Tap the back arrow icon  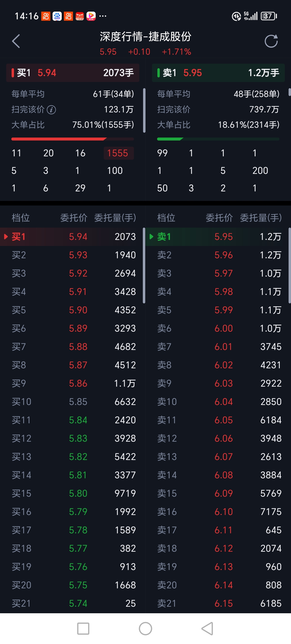pos(16,41)
